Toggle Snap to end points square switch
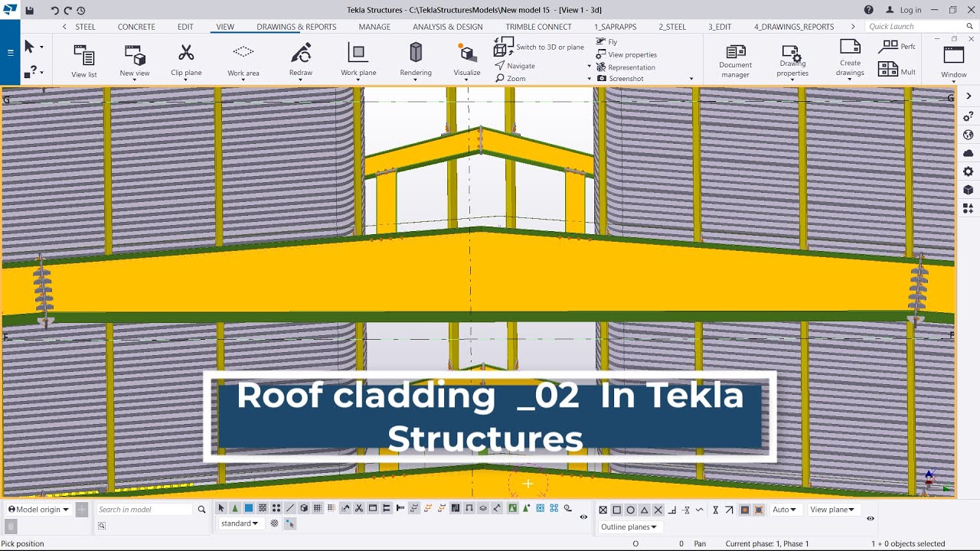The width and height of the screenshot is (980, 551). tap(617, 510)
